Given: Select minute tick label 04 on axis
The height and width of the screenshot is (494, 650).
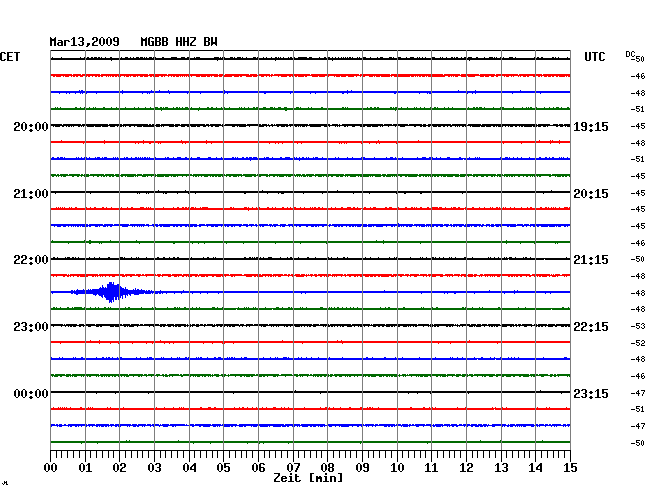Looking at the screenshot, I should (189, 467).
